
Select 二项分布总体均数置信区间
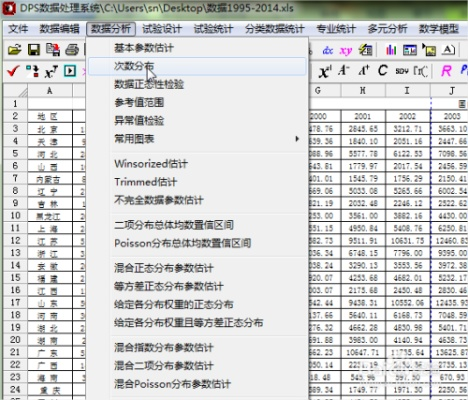(x=197, y=225)
